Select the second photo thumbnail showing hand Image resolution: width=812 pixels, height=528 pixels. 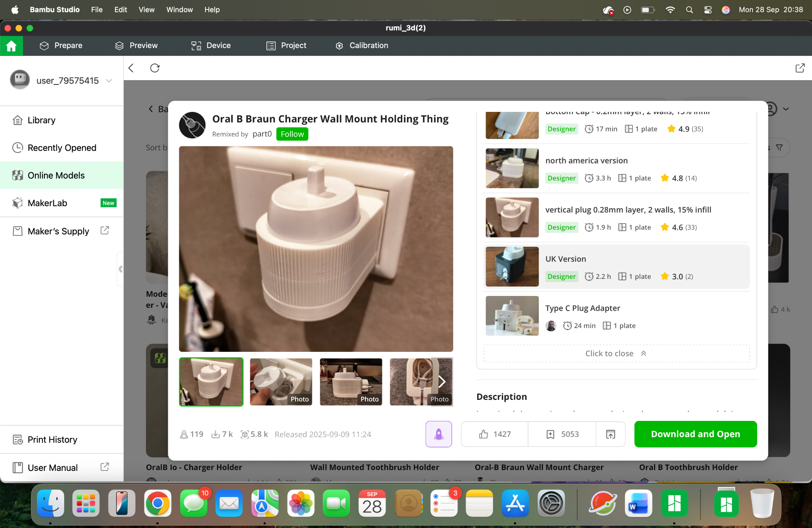point(281,382)
